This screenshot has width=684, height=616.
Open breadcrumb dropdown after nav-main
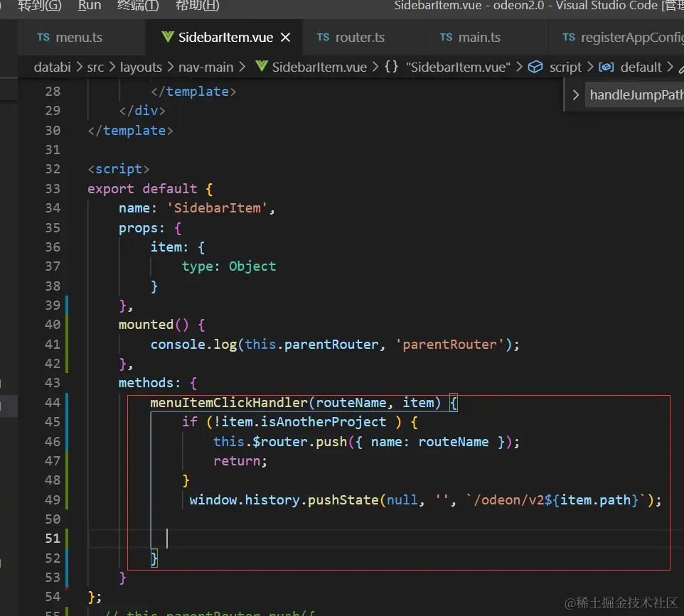pyautogui.click(x=242, y=67)
